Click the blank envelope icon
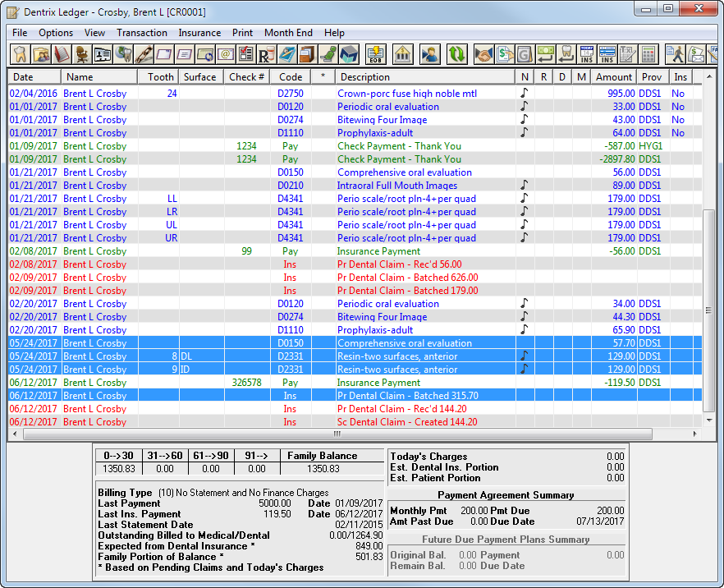 (164, 54)
